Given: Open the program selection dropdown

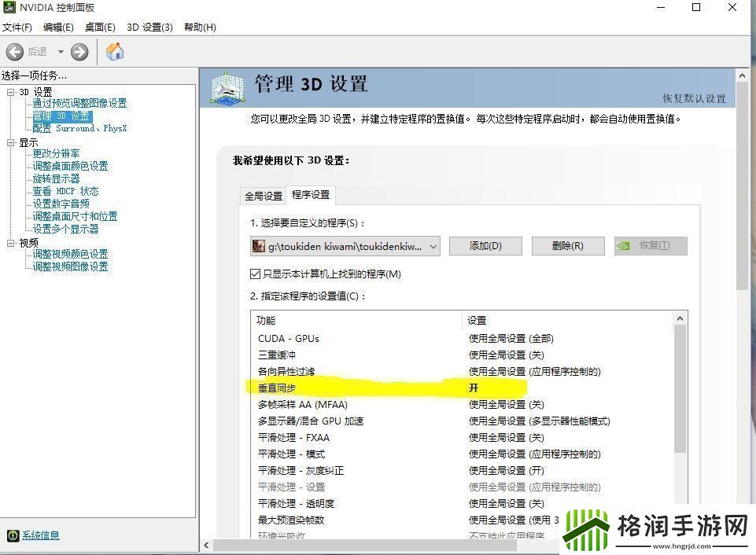Looking at the screenshot, I should tap(433, 246).
